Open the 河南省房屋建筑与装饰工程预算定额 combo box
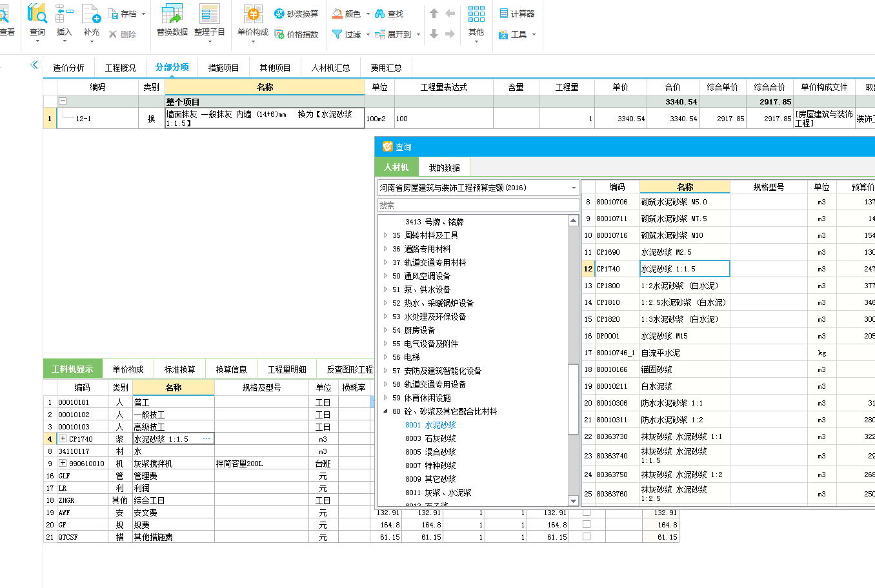Screen dimensions: 875x588 [x=478, y=188]
